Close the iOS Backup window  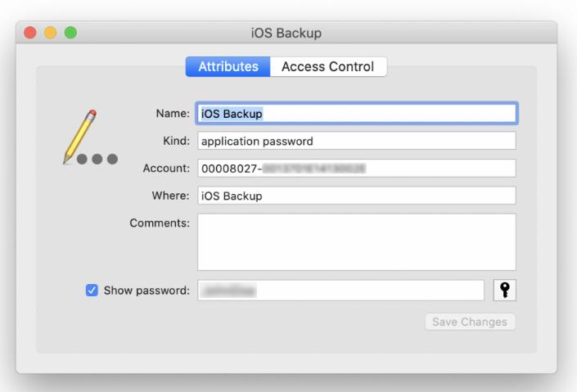tap(30, 33)
